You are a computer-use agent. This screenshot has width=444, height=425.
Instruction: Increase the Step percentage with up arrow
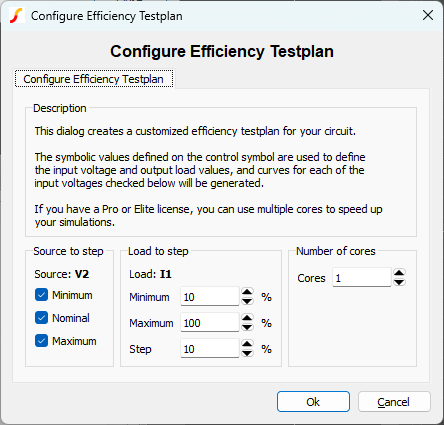coord(247,344)
